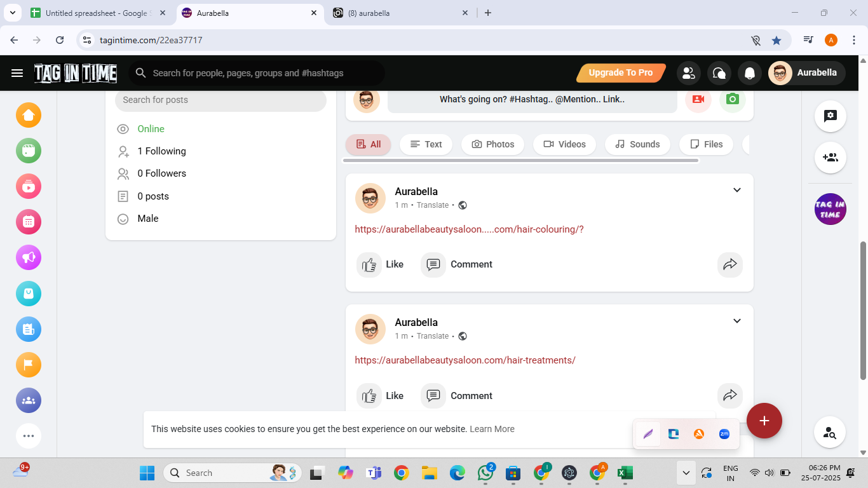Switch to the Videos filter tab
Image resolution: width=868 pixels, height=488 pixels.
[x=564, y=144]
